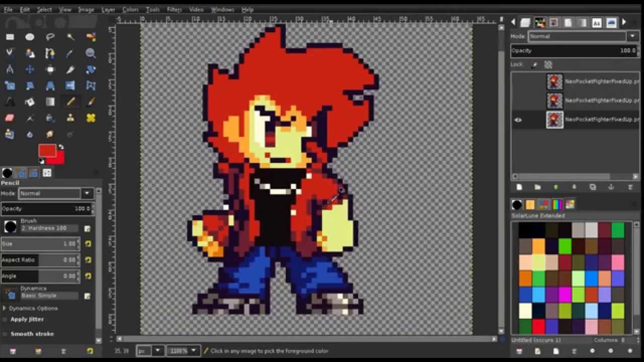Enable Smooth stroke checkbox

(6, 334)
